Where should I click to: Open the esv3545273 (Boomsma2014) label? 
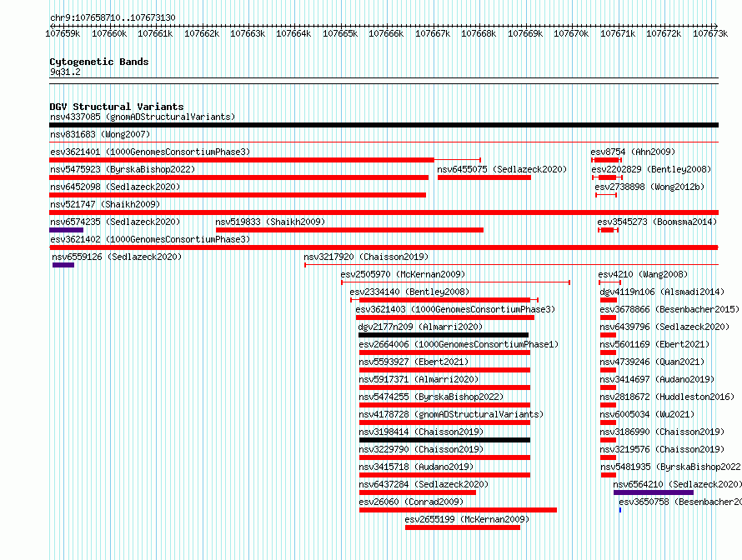pos(657,222)
